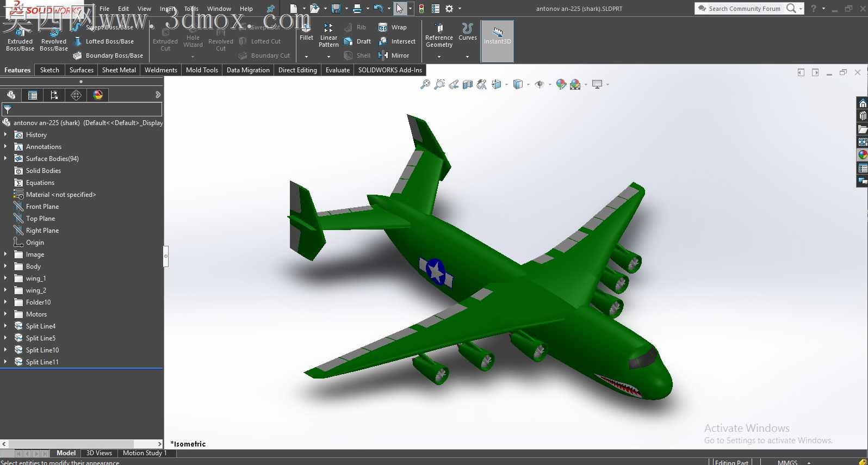The width and height of the screenshot is (868, 465).
Task: Switch to the Surfaces tab
Action: 82,70
